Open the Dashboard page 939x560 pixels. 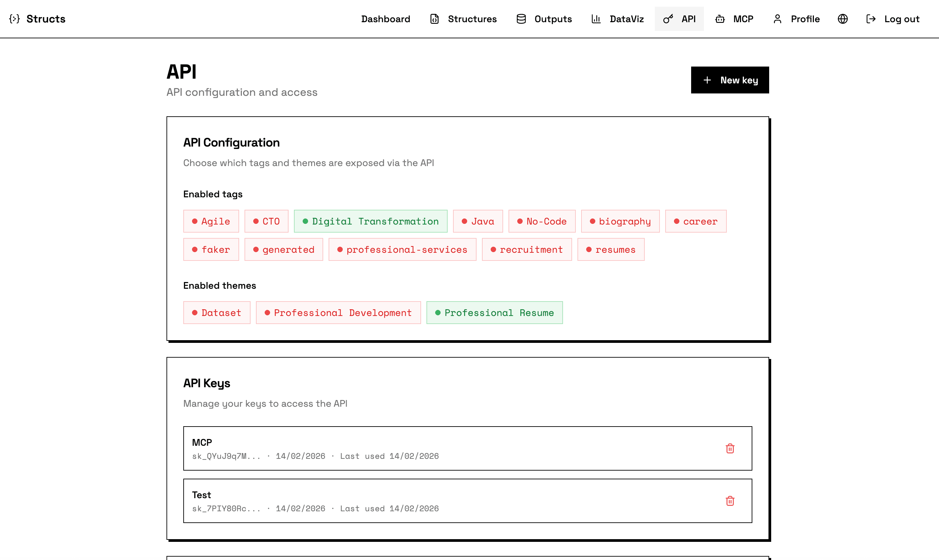[x=385, y=18]
